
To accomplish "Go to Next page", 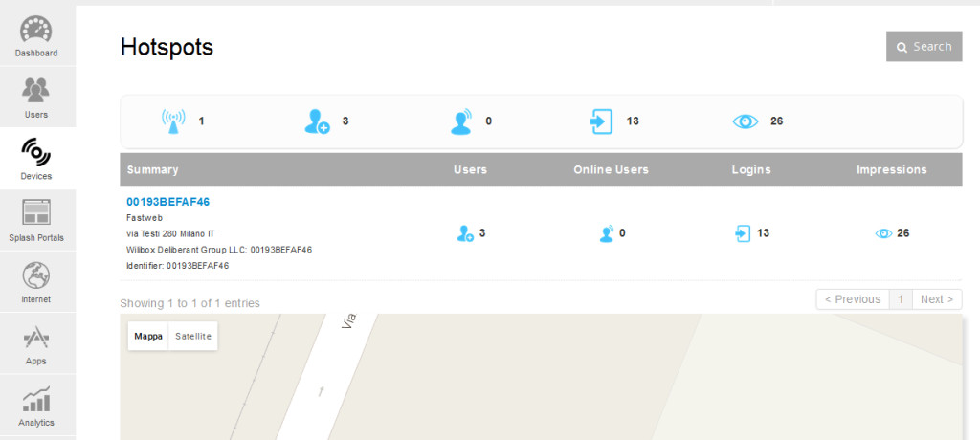I will tap(936, 299).
